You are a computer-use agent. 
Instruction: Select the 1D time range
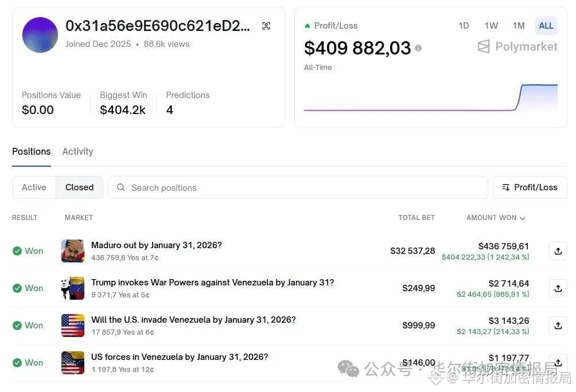point(464,26)
